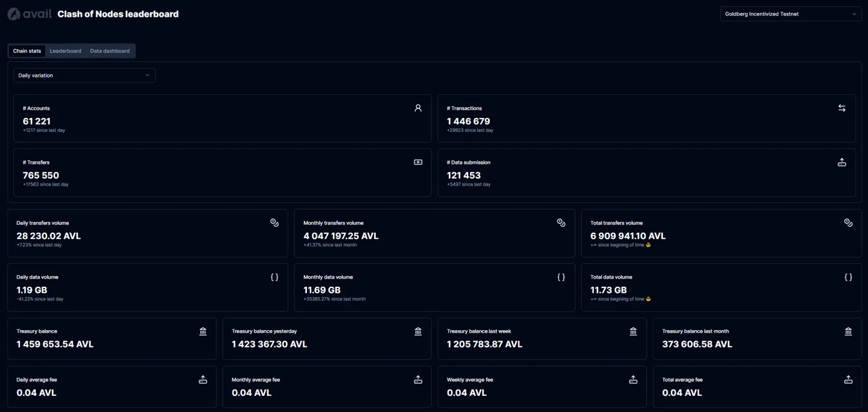Click the 4 047 197.25 AVL value
The height and width of the screenshot is (412, 868).
tap(341, 236)
